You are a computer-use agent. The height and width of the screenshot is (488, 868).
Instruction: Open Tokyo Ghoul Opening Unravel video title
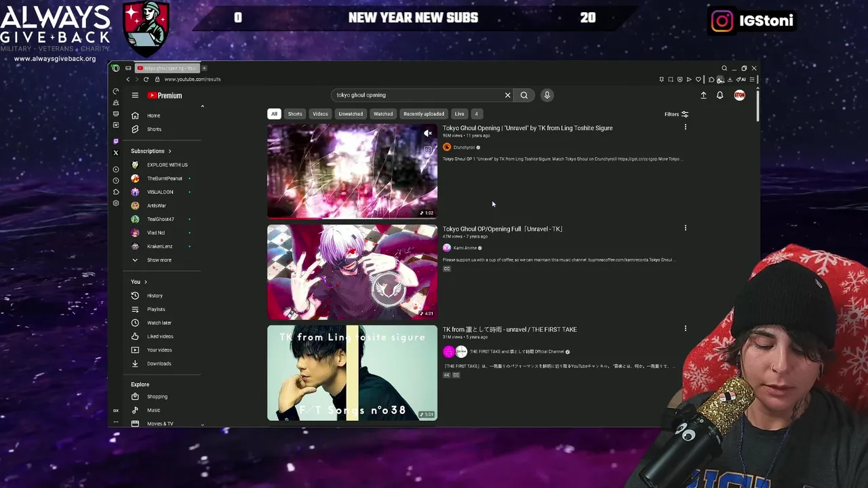pos(528,128)
